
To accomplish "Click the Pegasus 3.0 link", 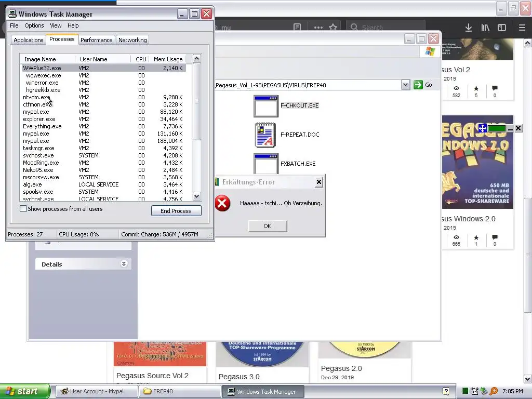I will coord(239,377).
